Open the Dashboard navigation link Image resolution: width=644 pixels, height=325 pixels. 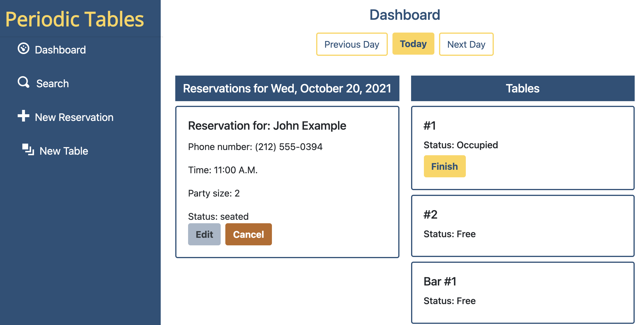60,50
